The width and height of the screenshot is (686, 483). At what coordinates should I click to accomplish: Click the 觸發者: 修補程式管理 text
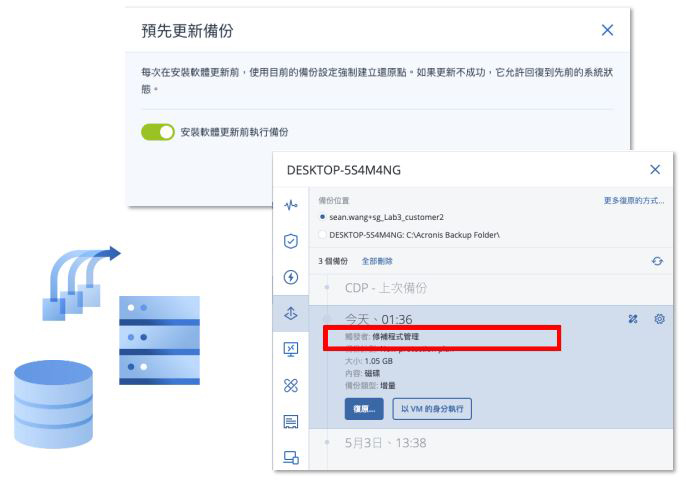382,336
